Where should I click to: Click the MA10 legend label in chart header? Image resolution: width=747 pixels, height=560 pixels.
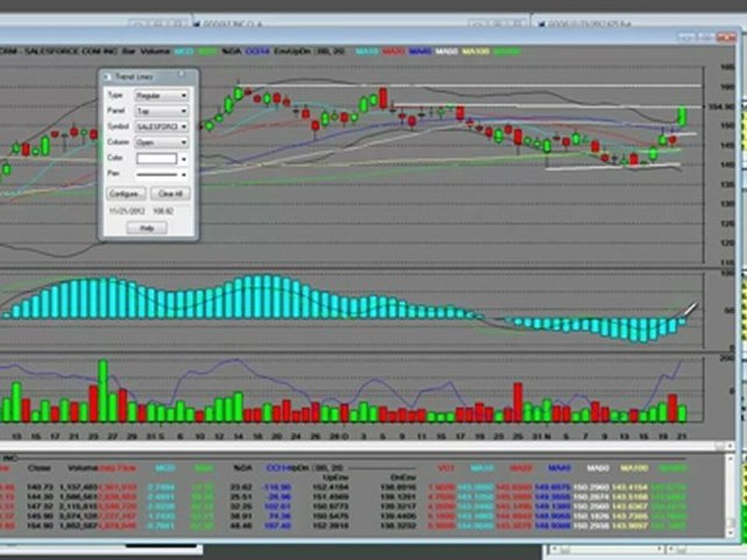click(366, 51)
